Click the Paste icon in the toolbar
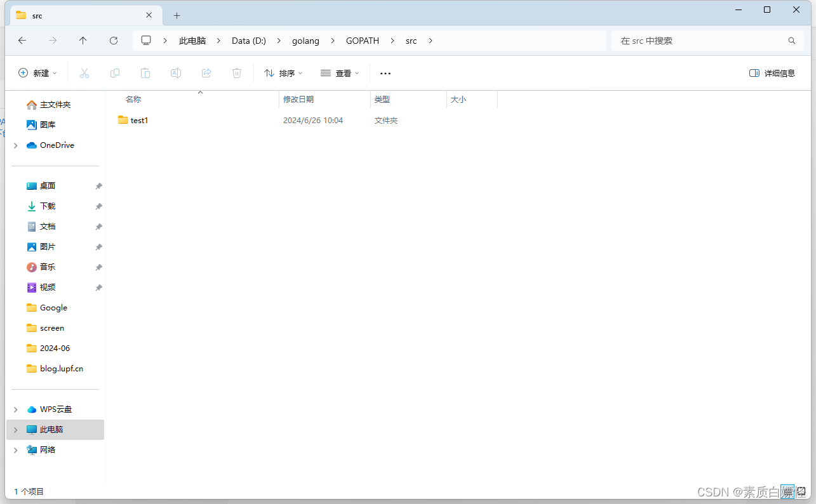Screen dimensions: 816x504 pos(145,73)
